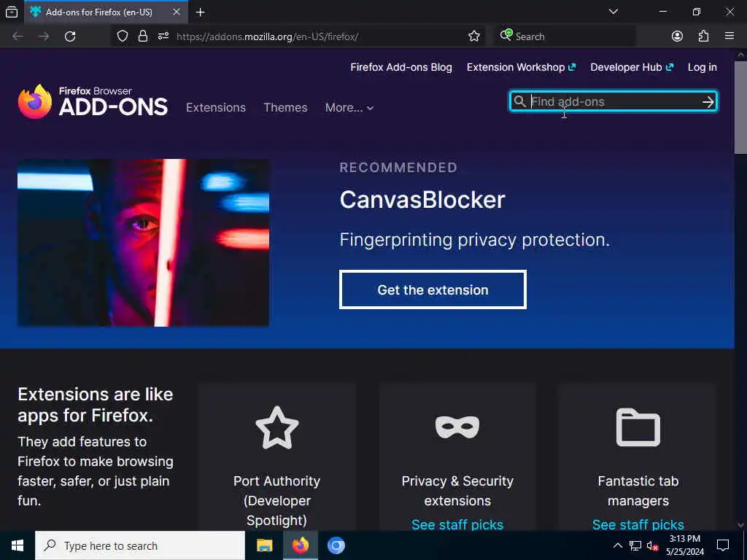Click the muted volume icon in tray
The width and height of the screenshot is (747, 560).
[x=652, y=545]
